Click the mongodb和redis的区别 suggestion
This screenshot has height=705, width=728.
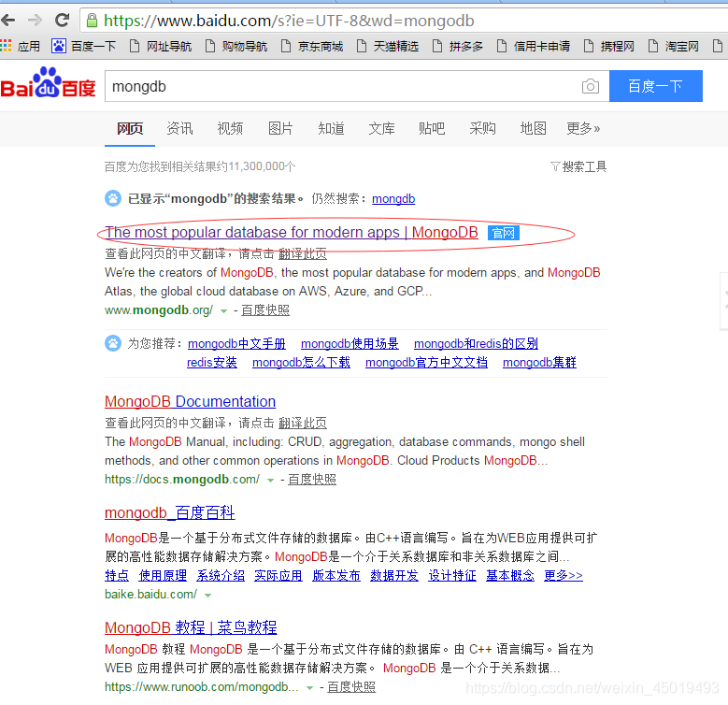[x=476, y=344]
